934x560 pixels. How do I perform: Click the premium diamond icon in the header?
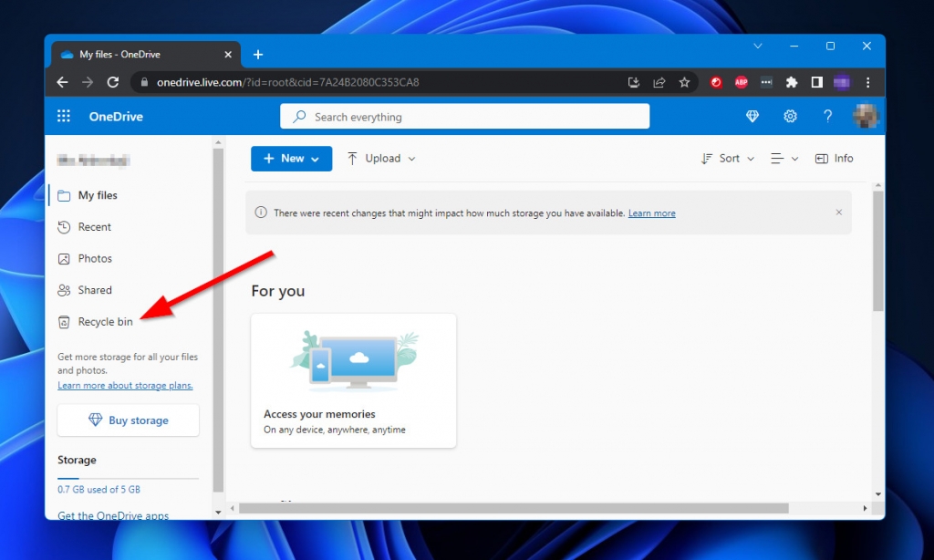click(x=752, y=116)
